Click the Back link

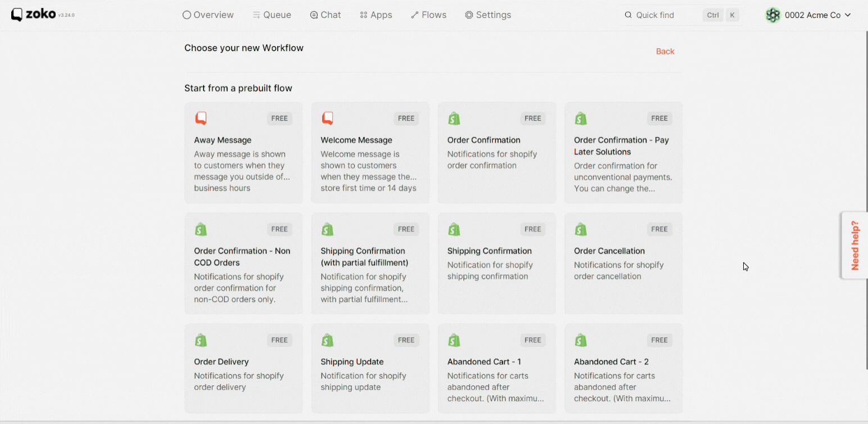(x=665, y=51)
